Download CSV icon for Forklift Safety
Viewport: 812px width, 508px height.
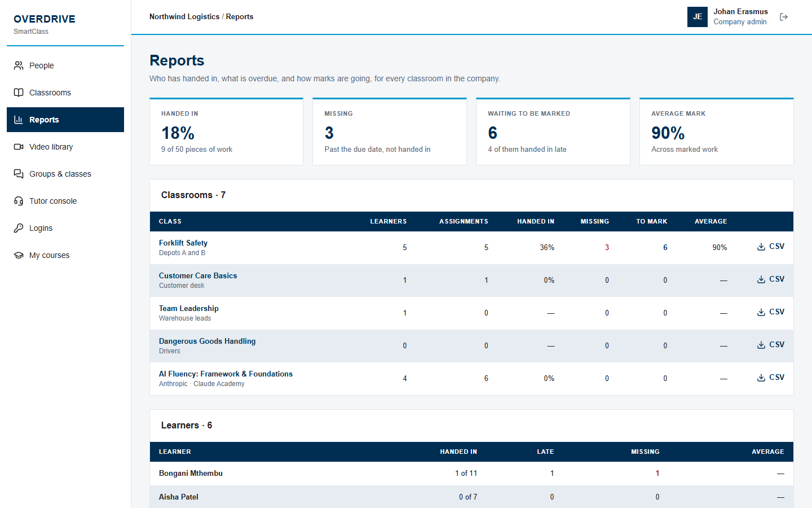761,247
